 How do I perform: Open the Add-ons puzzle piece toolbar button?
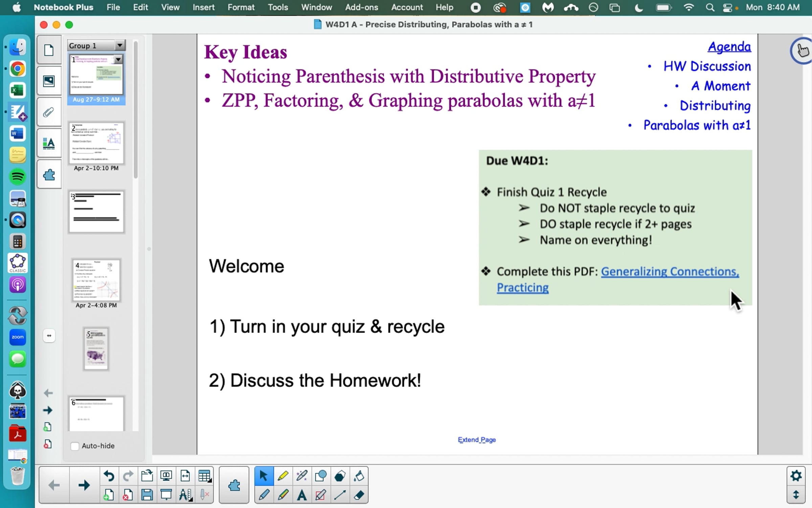234,485
